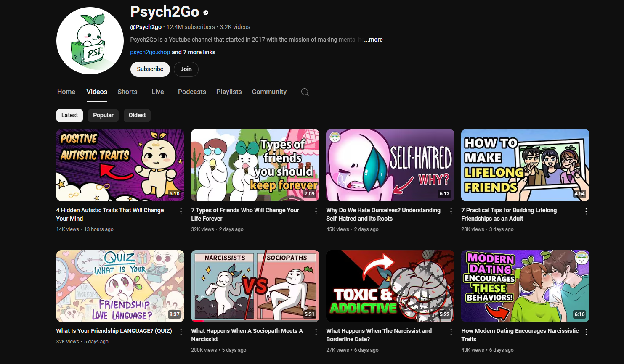Click the 5:10 duration badge

[x=175, y=194]
